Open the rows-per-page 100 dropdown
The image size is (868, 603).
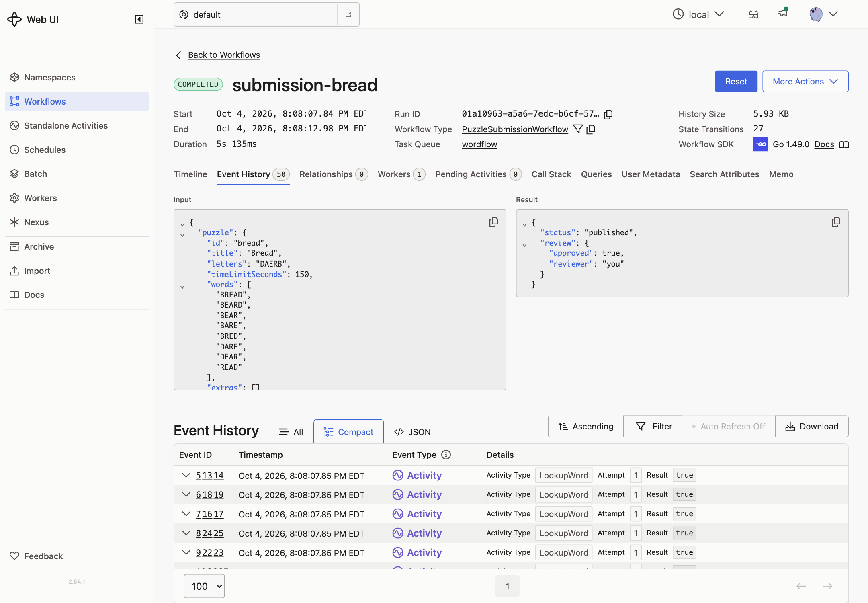click(x=204, y=586)
